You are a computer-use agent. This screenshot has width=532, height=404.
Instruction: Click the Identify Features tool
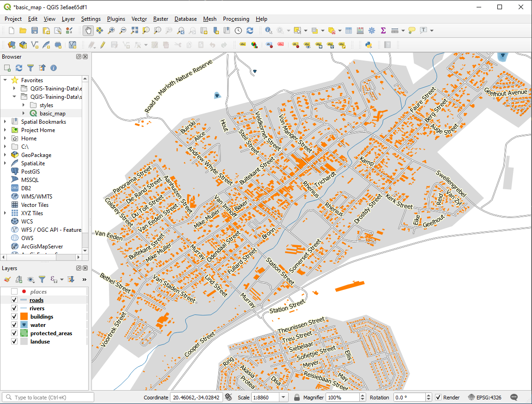(268, 30)
